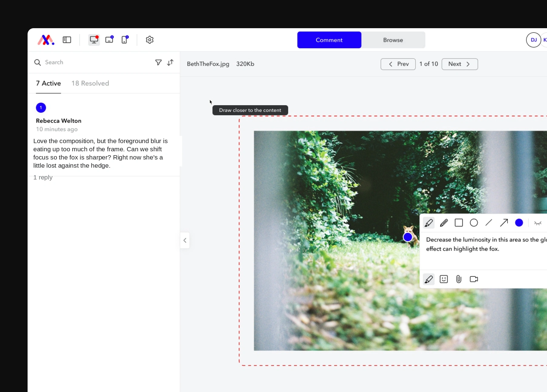Record a video with the camera icon
This screenshot has height=392, width=547.
point(474,279)
